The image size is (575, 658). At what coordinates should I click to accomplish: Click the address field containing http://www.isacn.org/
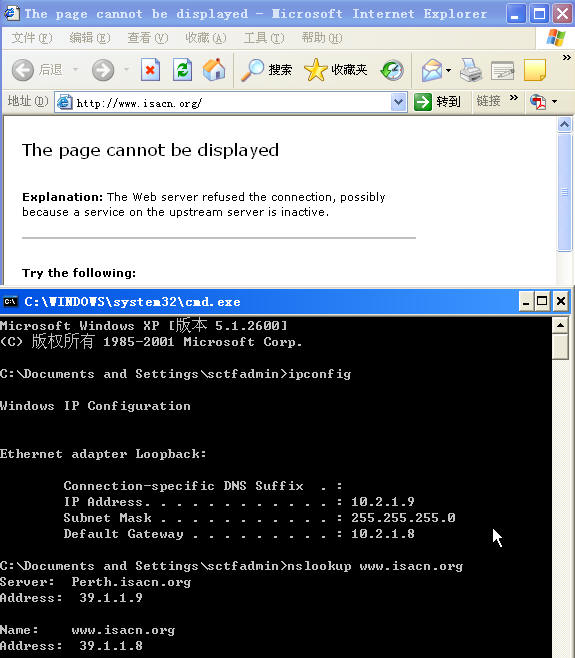coord(231,102)
